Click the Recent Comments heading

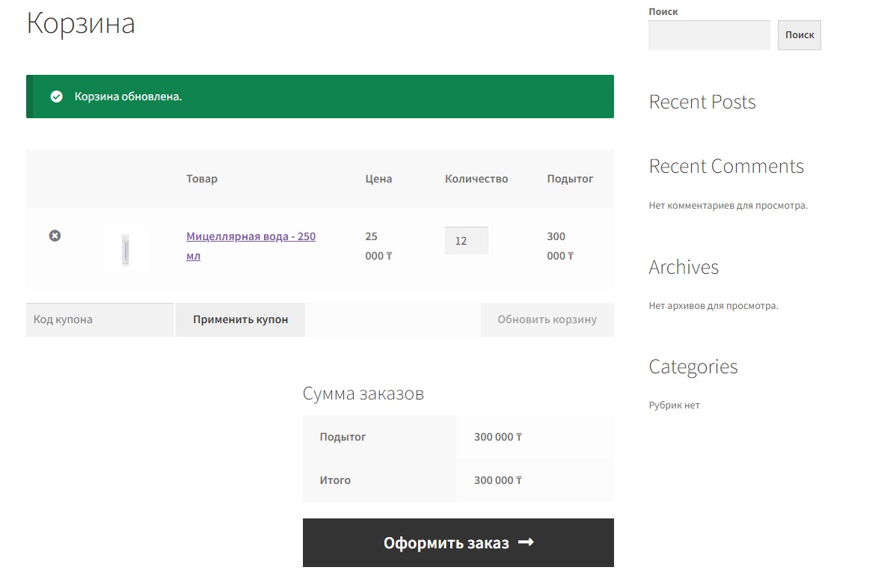pyautogui.click(x=726, y=166)
